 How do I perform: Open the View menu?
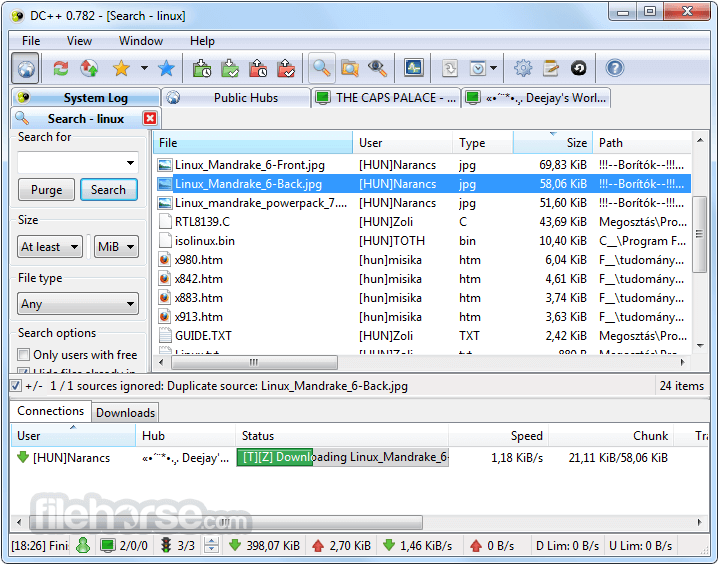[x=79, y=41]
